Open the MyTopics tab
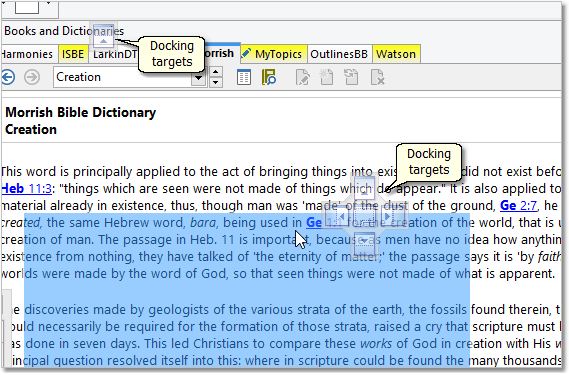Image resolution: width=569 pixels, height=375 pixels. pyautogui.click(x=274, y=54)
